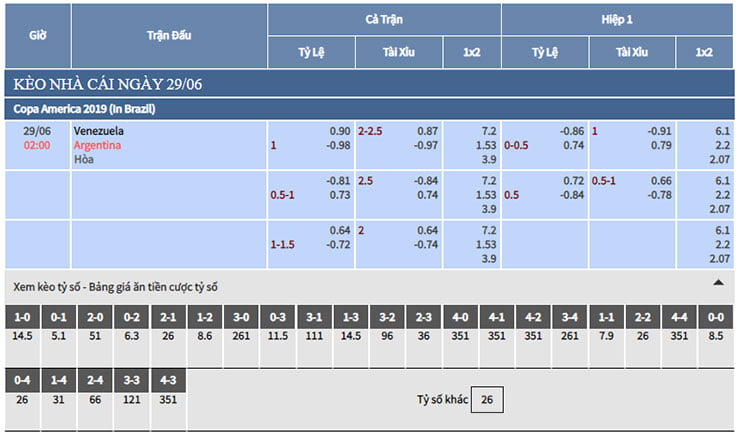The image size is (740, 436).
Task: Click the Venezuela team name
Action: [x=99, y=130]
